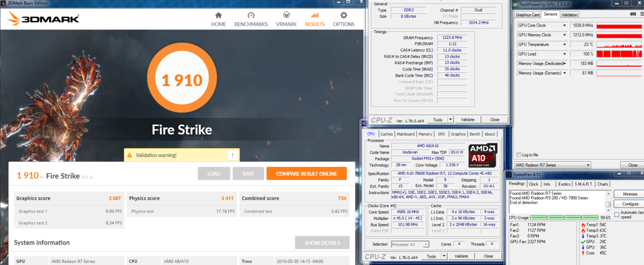Open SpeedFan Info tab
This screenshot has width=644, height=265.
[547, 184]
